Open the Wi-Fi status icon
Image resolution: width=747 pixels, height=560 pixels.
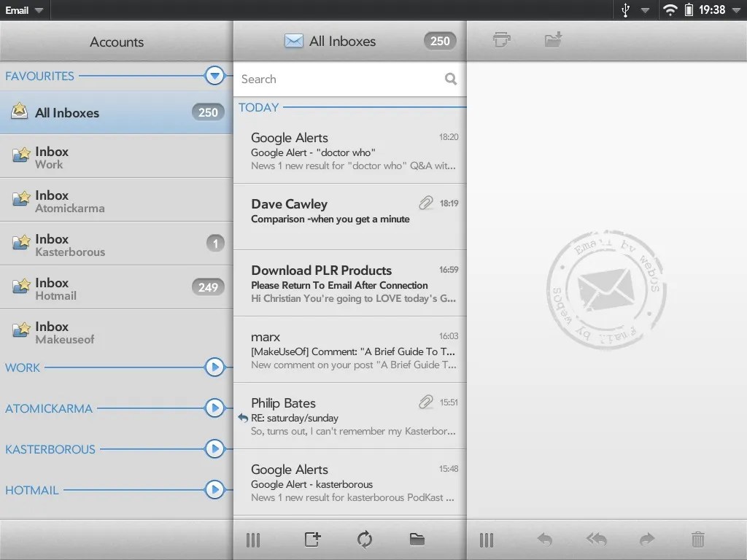coord(670,10)
